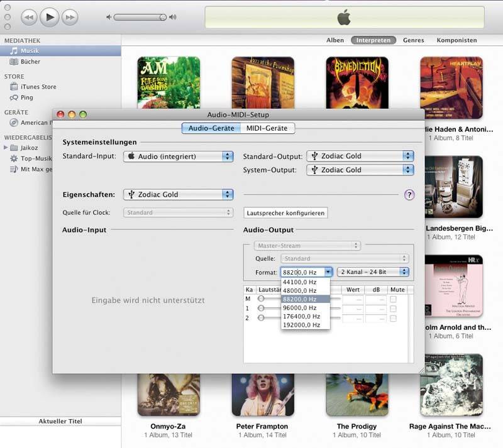Open the Mit Max playlist

pos(31,169)
